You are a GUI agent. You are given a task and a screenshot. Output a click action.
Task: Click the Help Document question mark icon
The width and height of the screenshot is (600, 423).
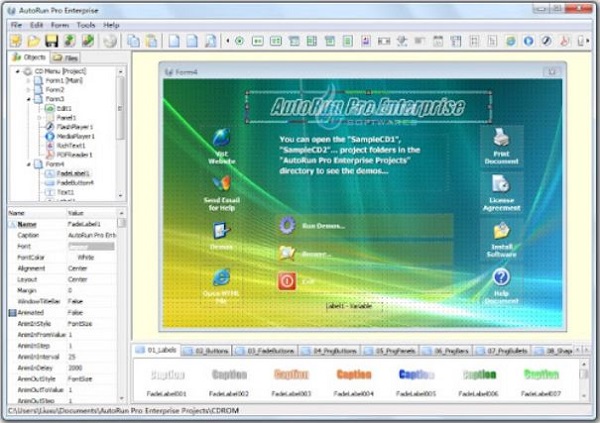click(501, 277)
